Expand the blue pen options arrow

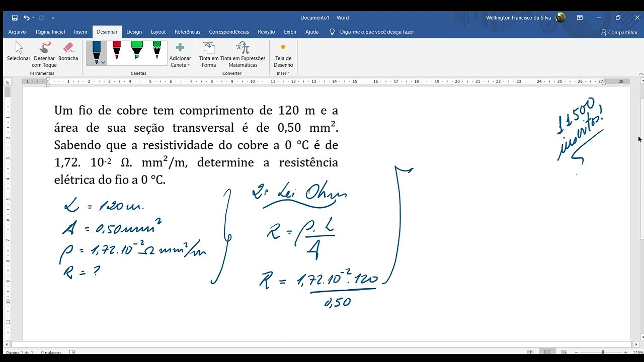(103, 62)
